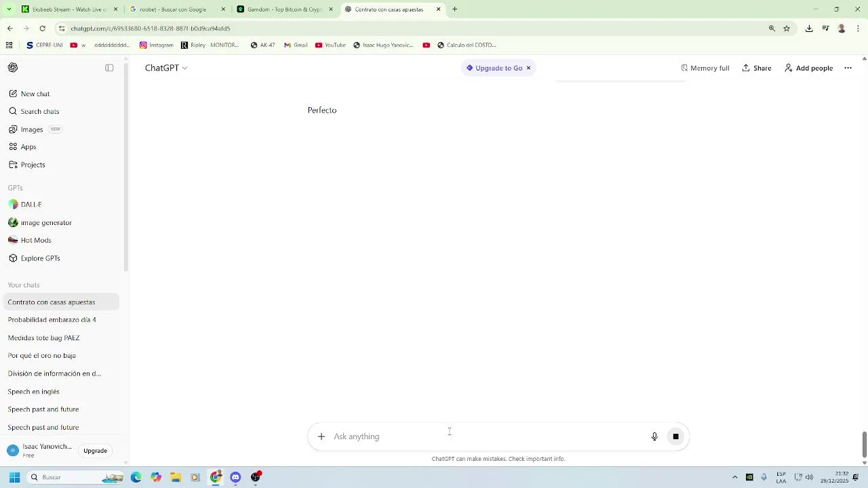Open chat 'Por qué el oro no baja'
Viewport: 868px width, 488px height.
tap(61, 355)
